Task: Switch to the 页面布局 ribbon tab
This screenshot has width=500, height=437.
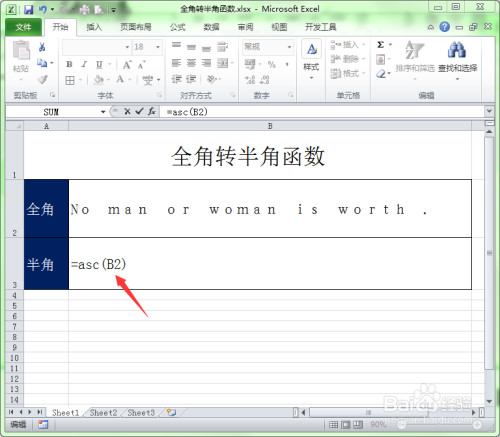Action: click(x=136, y=27)
